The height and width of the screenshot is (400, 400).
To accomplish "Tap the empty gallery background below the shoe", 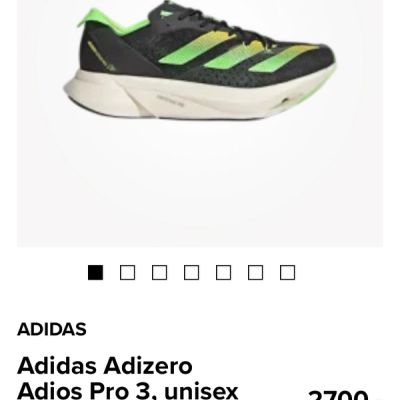I will coord(200,183).
